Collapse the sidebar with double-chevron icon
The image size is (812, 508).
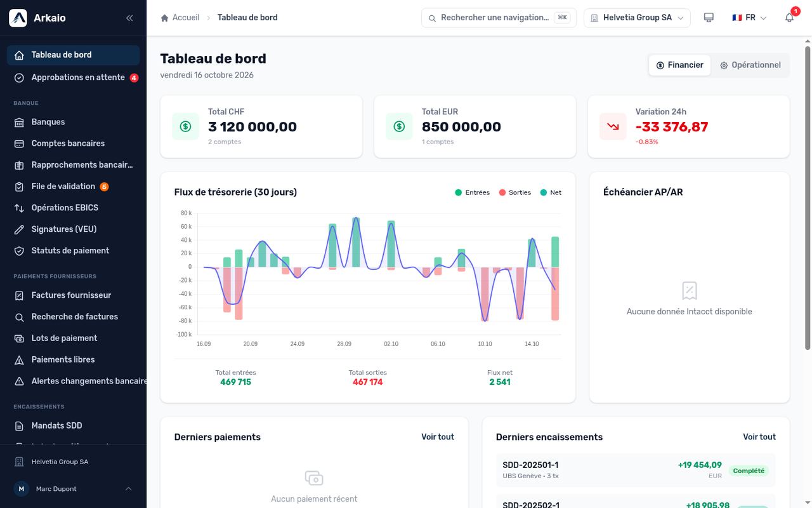(129, 18)
